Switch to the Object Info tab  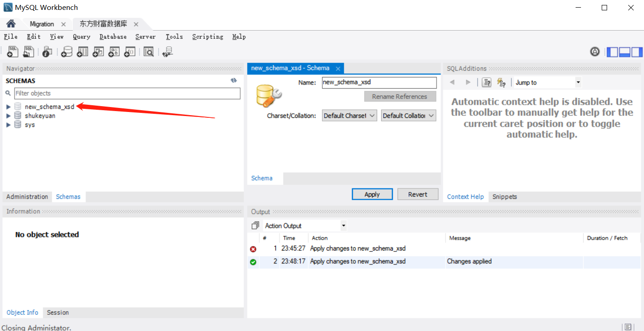point(23,313)
